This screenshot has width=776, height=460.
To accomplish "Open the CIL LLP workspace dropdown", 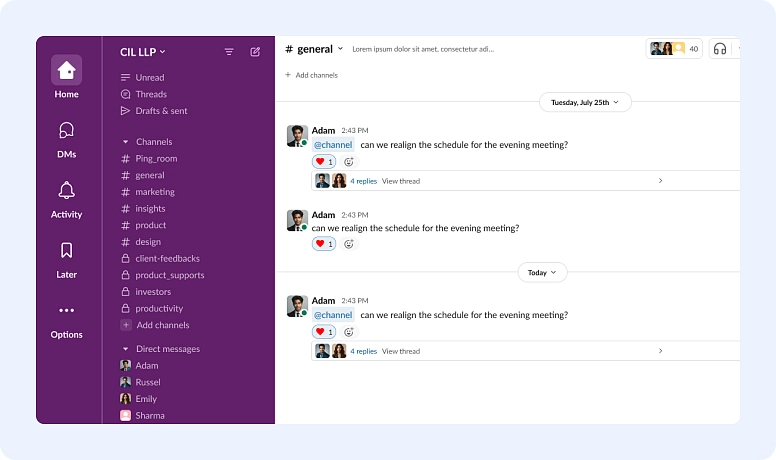I will (143, 51).
